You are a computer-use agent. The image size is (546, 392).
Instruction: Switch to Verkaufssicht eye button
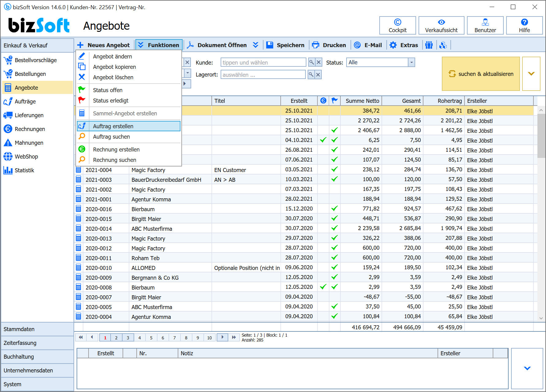coord(441,25)
